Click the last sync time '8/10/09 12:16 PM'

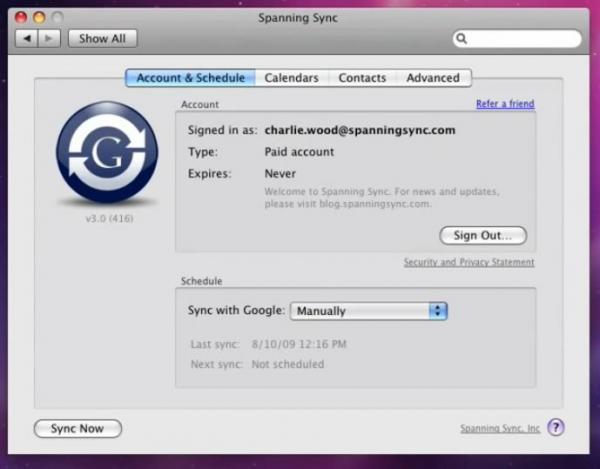tap(299, 344)
